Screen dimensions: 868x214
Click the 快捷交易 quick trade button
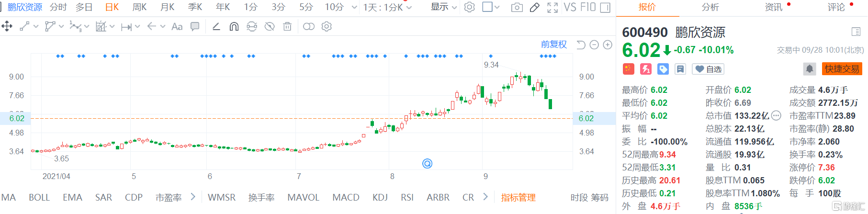pos(842,69)
